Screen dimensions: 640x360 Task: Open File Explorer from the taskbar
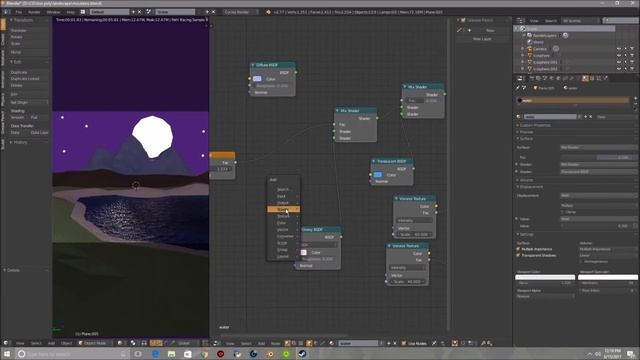[171, 353]
